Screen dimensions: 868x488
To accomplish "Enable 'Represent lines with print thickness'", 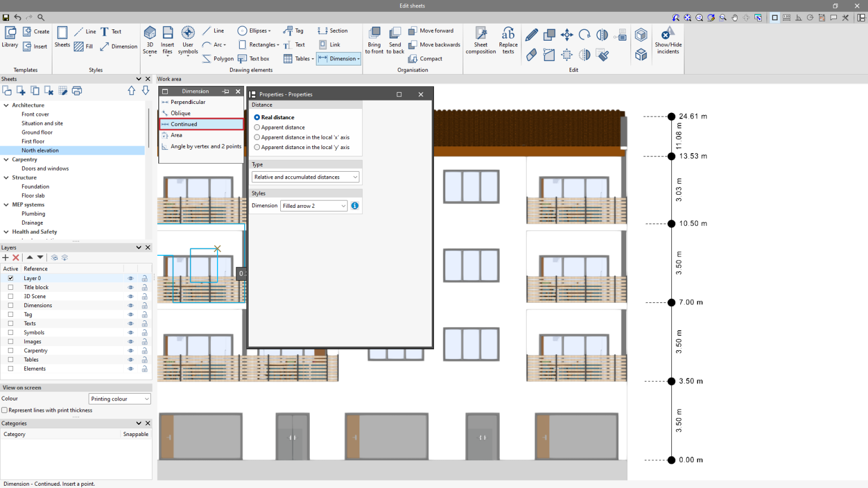I will [5, 410].
